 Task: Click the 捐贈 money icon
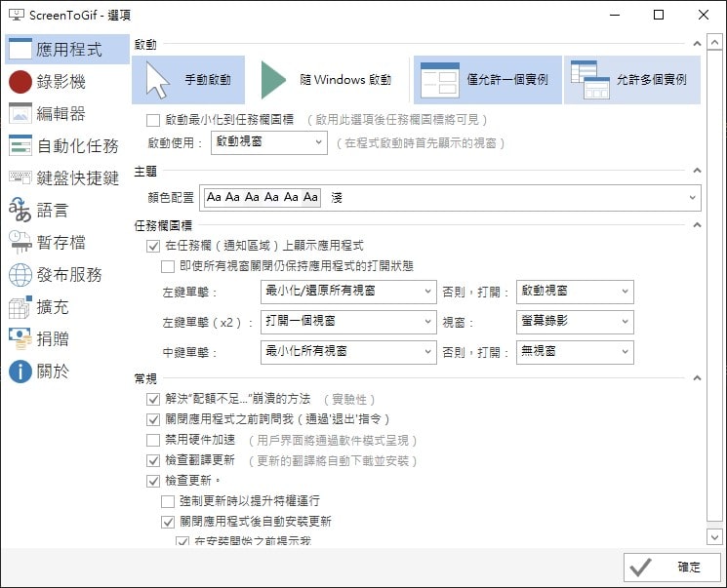[20, 338]
